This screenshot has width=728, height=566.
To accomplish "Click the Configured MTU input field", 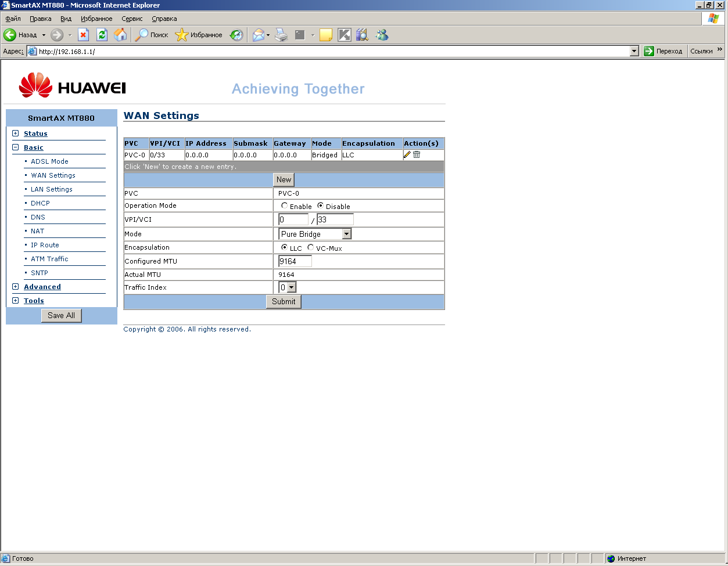I will tap(295, 261).
